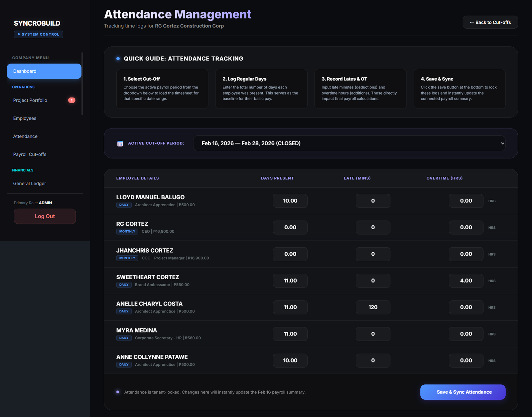The width and height of the screenshot is (532, 417).
Task: Click the SYNCROBUILD logo text
Action: click(37, 23)
